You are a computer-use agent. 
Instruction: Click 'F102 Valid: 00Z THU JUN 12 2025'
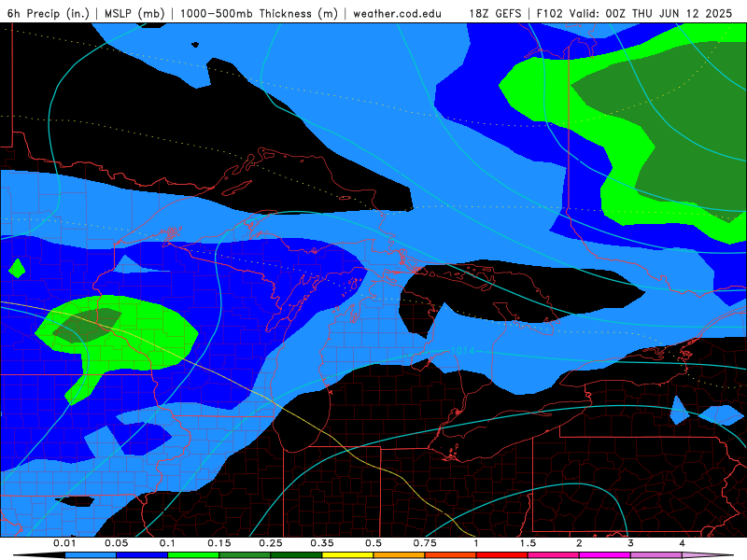point(634,13)
